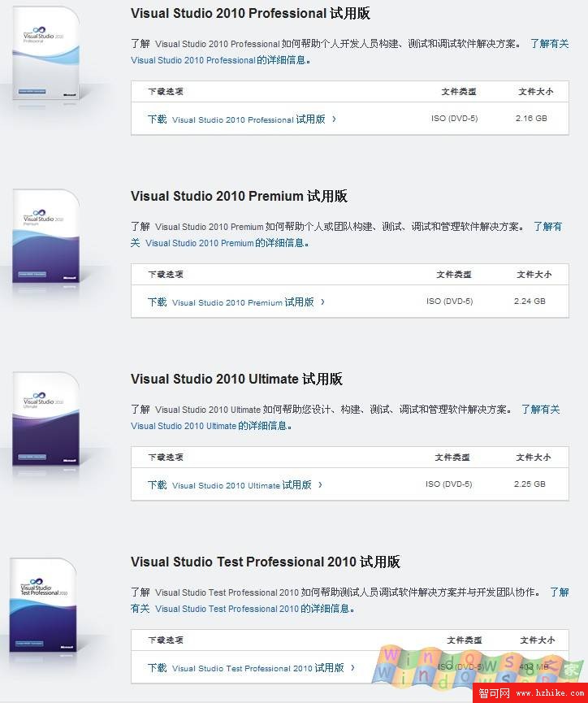Viewport: 588px width, 703px height.
Task: Click 下载选项 header in Premium table
Action: coord(166,275)
